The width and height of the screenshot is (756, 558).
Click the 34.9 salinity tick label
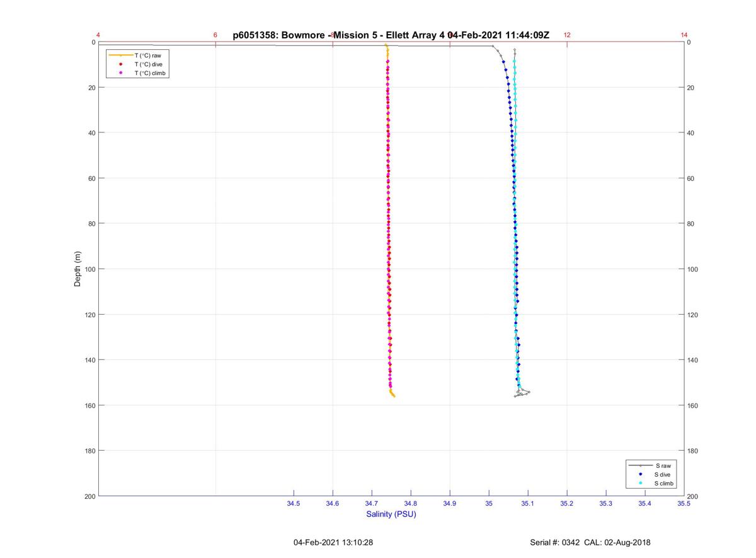[450, 503]
